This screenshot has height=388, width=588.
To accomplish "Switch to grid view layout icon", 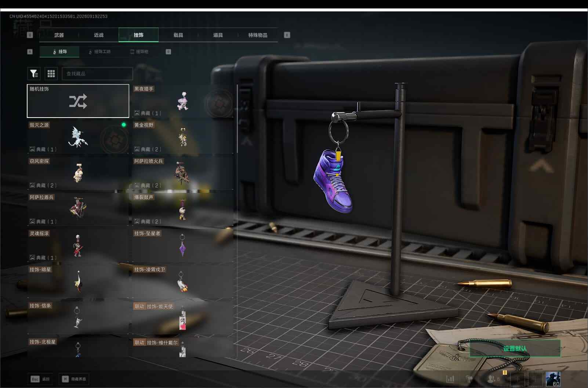I will [x=51, y=73].
